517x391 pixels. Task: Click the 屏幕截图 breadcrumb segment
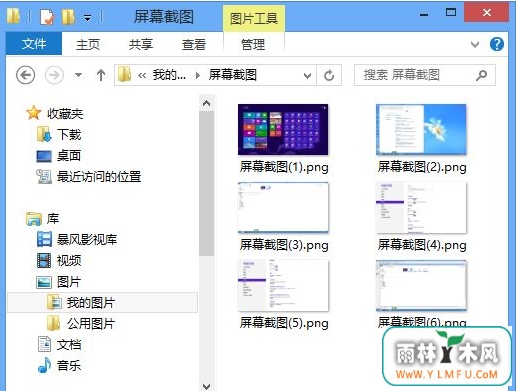(233, 75)
